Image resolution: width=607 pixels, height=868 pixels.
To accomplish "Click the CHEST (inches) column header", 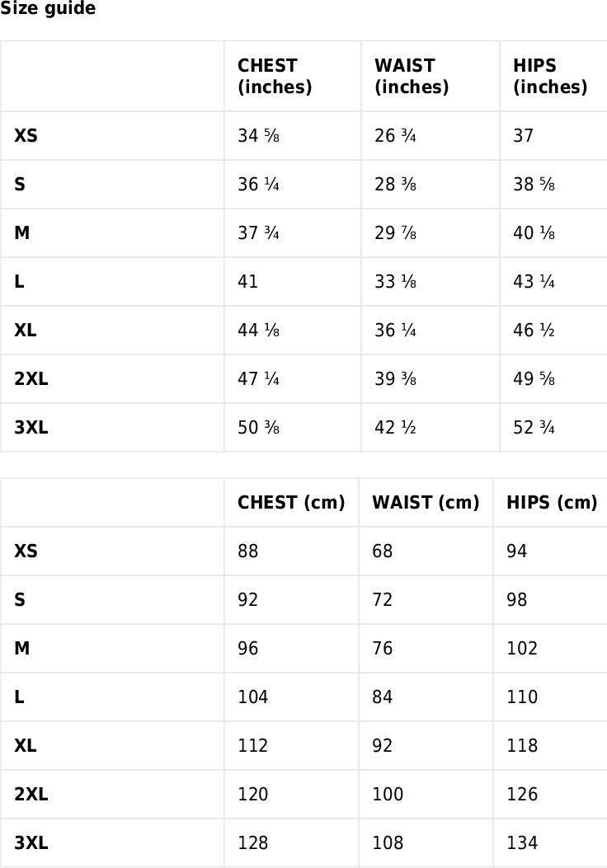I will [x=275, y=77].
